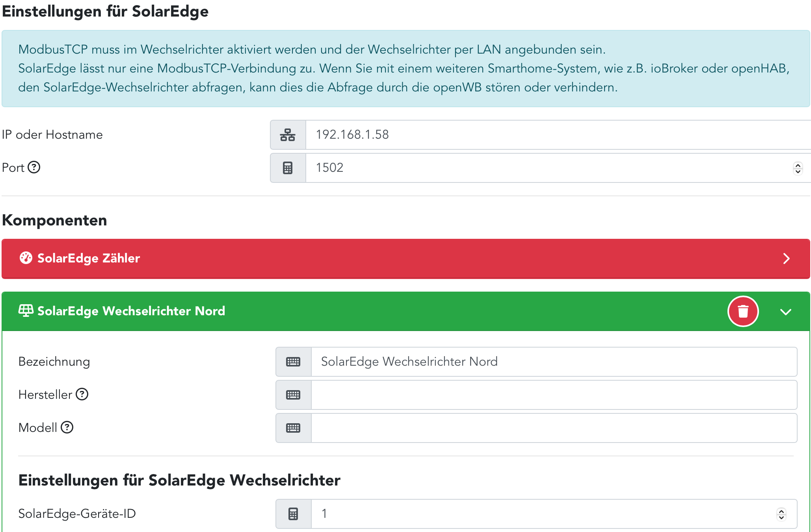Click the SolarEdge-Geräte-ID stepper arrows

(x=781, y=514)
